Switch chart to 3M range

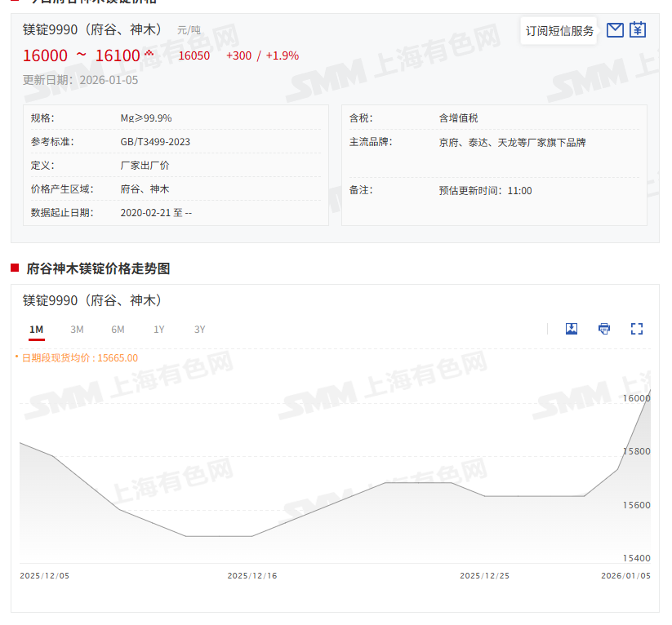pyautogui.click(x=77, y=330)
